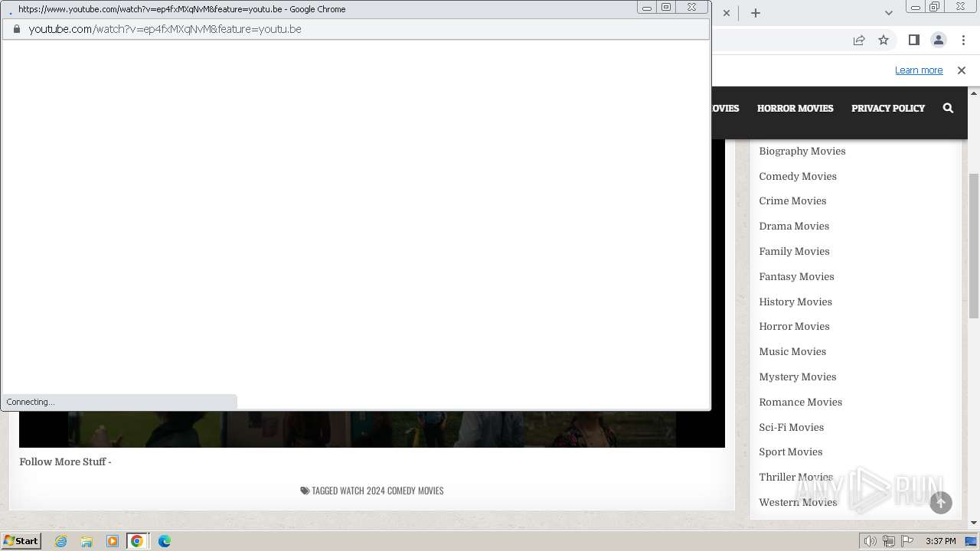Click the Follow More Stuff text
Image resolution: width=980 pixels, height=551 pixels.
tap(65, 461)
